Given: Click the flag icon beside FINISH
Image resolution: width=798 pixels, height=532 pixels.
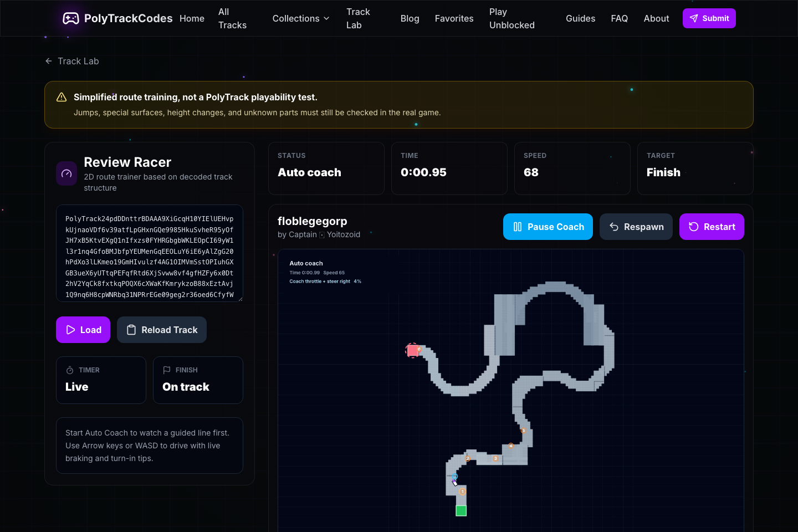Looking at the screenshot, I should 167,370.
